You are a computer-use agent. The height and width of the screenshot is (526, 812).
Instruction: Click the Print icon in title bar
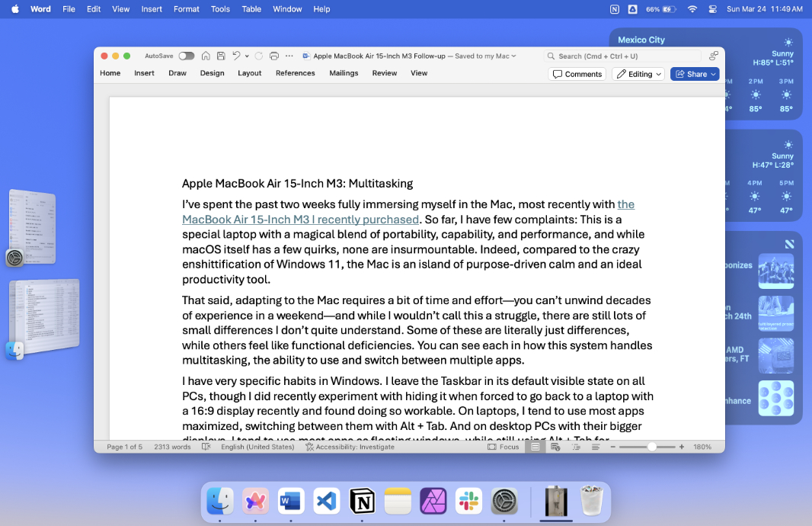(274, 56)
